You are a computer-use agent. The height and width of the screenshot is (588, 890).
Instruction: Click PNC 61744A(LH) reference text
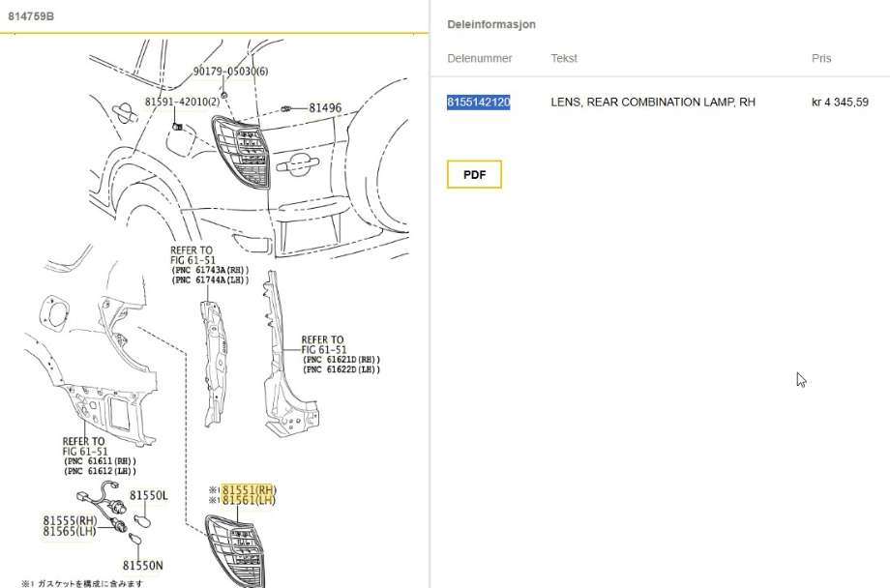[x=210, y=280]
